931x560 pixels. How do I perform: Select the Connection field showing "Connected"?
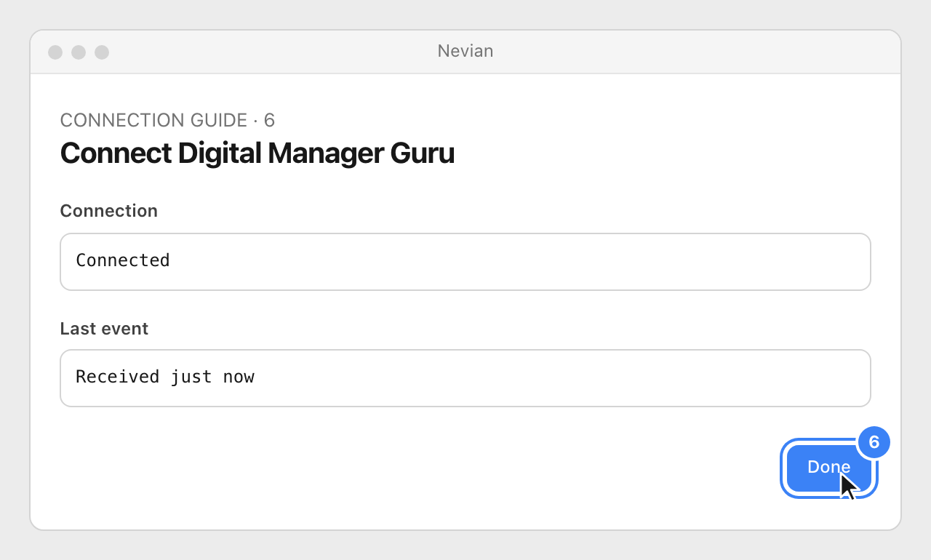465,262
